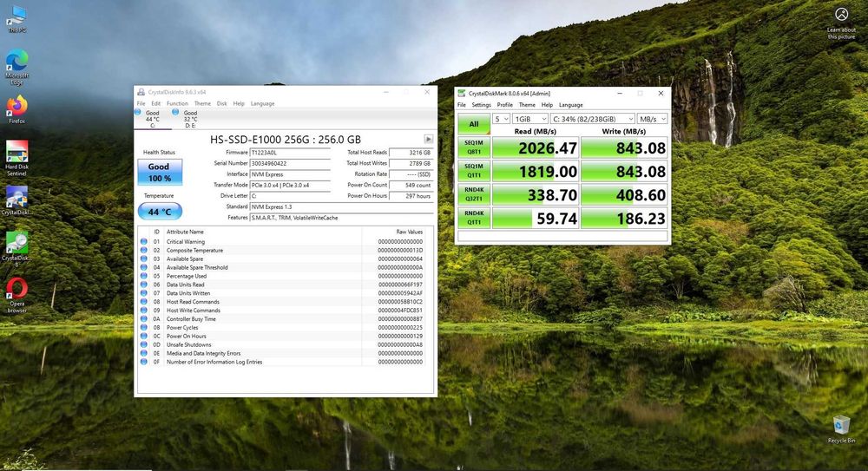Click status circle beside Host Read Commands

[144, 302]
